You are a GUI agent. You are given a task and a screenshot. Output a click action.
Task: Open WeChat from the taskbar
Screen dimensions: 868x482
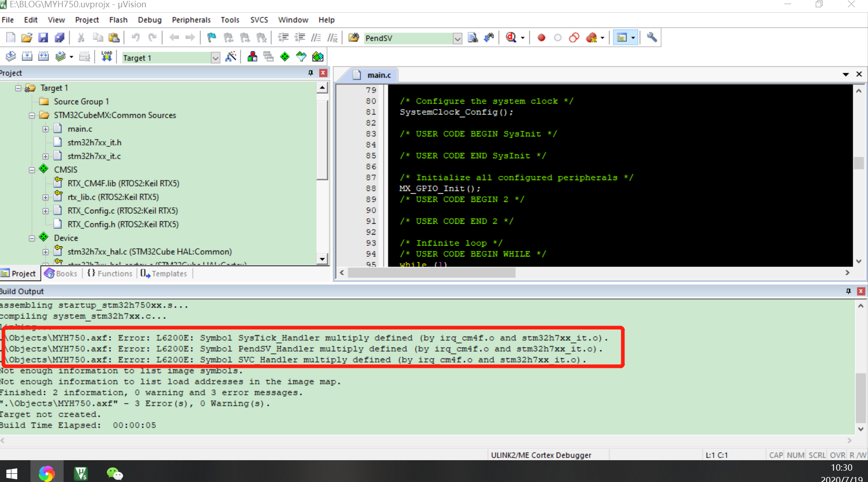tap(115, 473)
